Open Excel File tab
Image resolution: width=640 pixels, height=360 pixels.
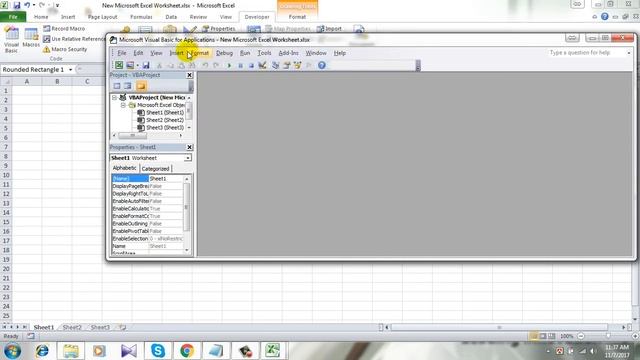13,17
